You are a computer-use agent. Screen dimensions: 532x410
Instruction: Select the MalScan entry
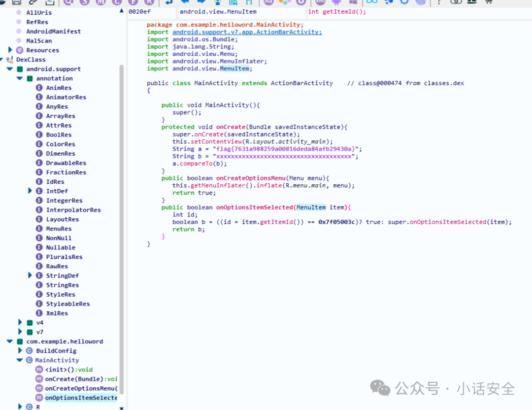click(39, 41)
